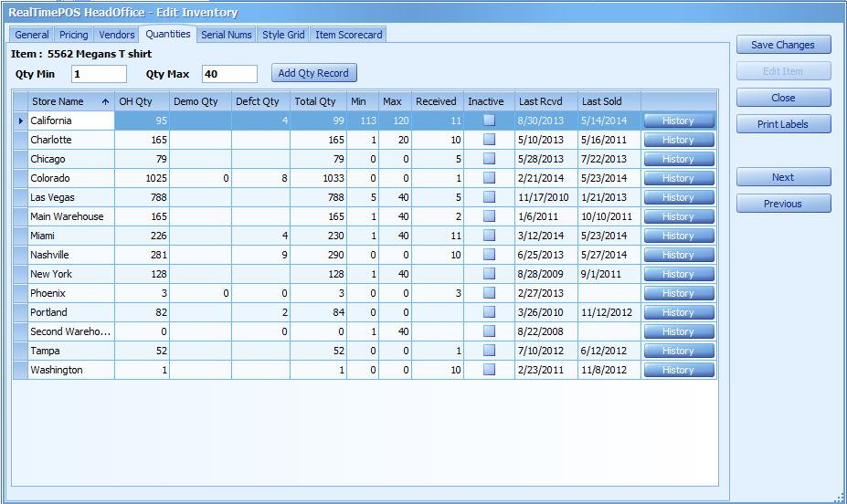The width and height of the screenshot is (847, 504).
Task: Open the Item Scorecard tab
Action: coord(348,35)
